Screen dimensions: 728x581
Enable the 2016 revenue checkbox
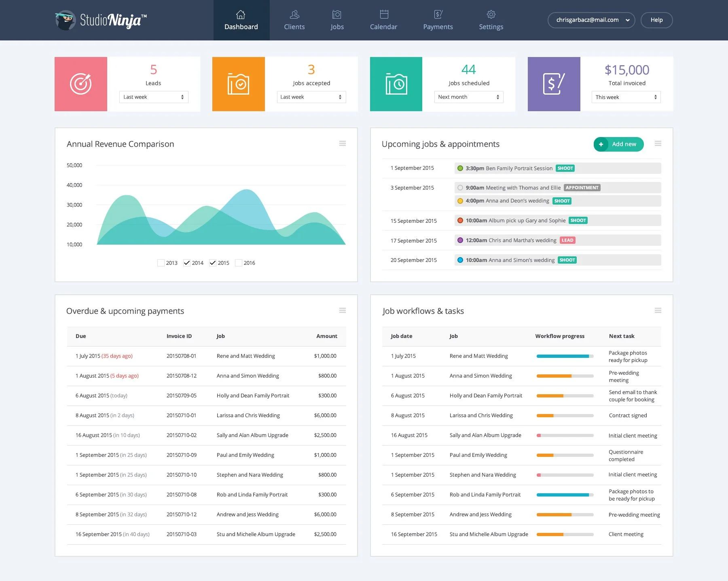pos(239,263)
